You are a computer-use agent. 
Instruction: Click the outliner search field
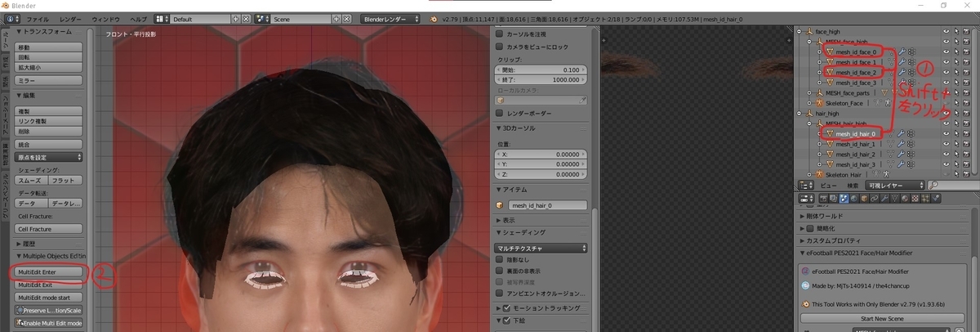coord(954,185)
